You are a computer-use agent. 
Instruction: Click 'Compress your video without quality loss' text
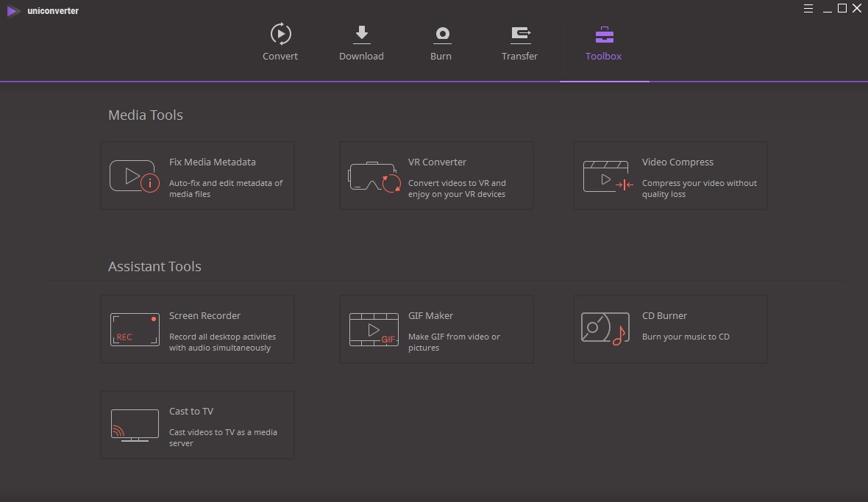pyautogui.click(x=699, y=189)
